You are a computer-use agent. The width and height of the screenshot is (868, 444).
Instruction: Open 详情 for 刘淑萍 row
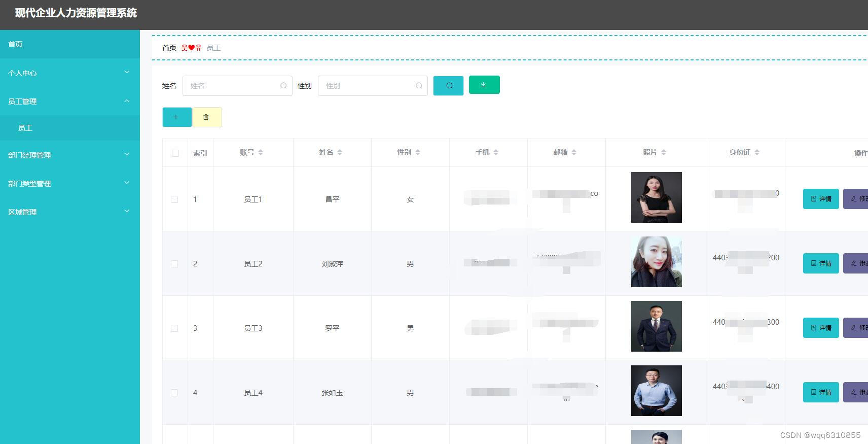(x=821, y=263)
